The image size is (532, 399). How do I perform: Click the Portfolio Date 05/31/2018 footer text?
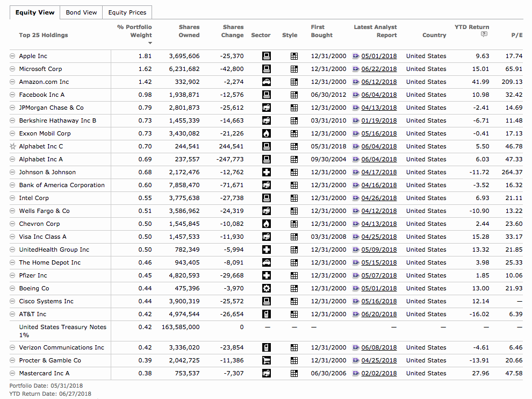46,386
